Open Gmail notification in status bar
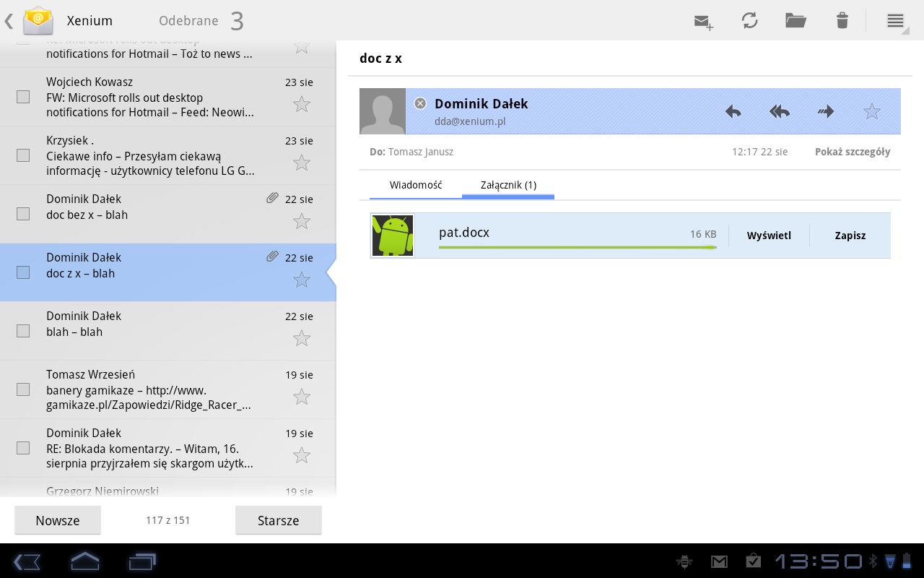924x578 pixels. pos(719,561)
